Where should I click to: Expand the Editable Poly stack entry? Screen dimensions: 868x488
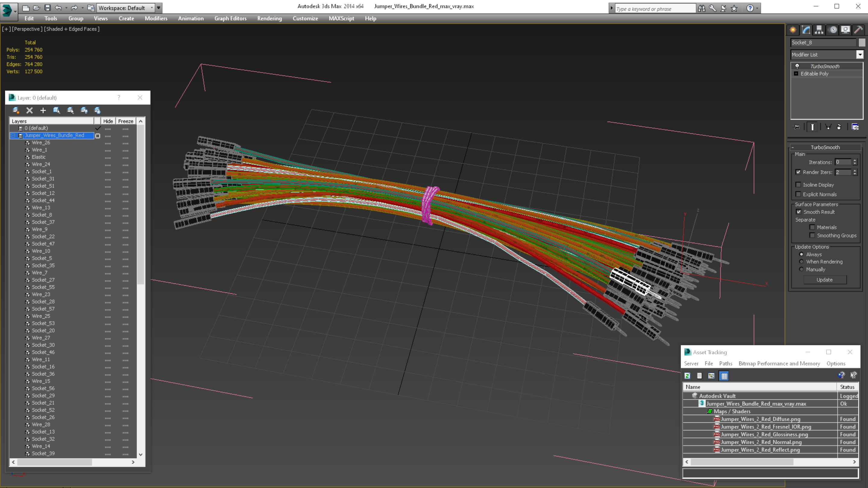click(x=796, y=74)
